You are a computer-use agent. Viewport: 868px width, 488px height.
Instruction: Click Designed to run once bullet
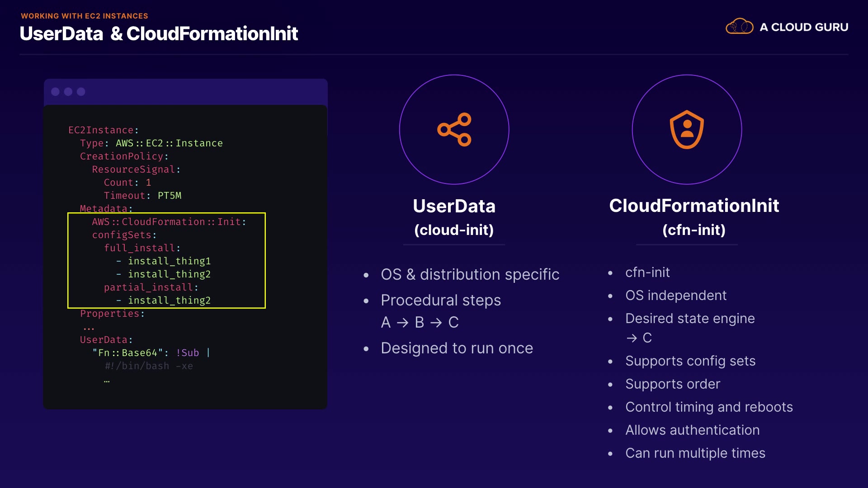(x=457, y=348)
